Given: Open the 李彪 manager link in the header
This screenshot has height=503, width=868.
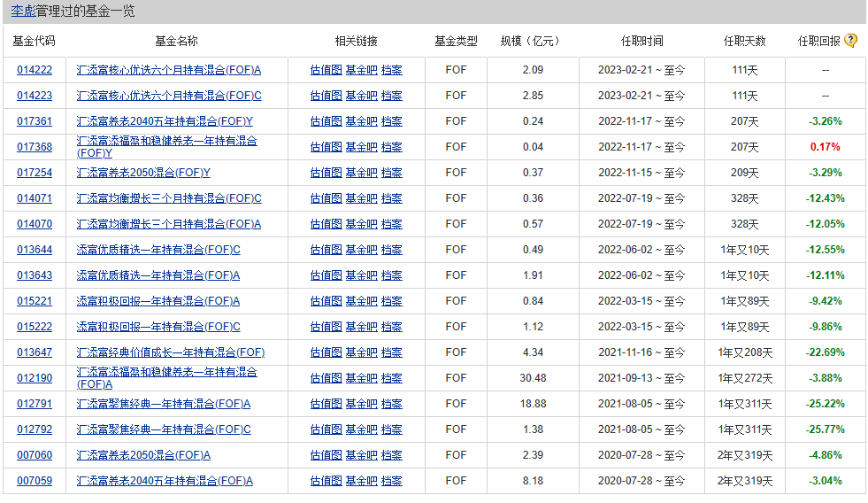Looking at the screenshot, I should [23, 12].
